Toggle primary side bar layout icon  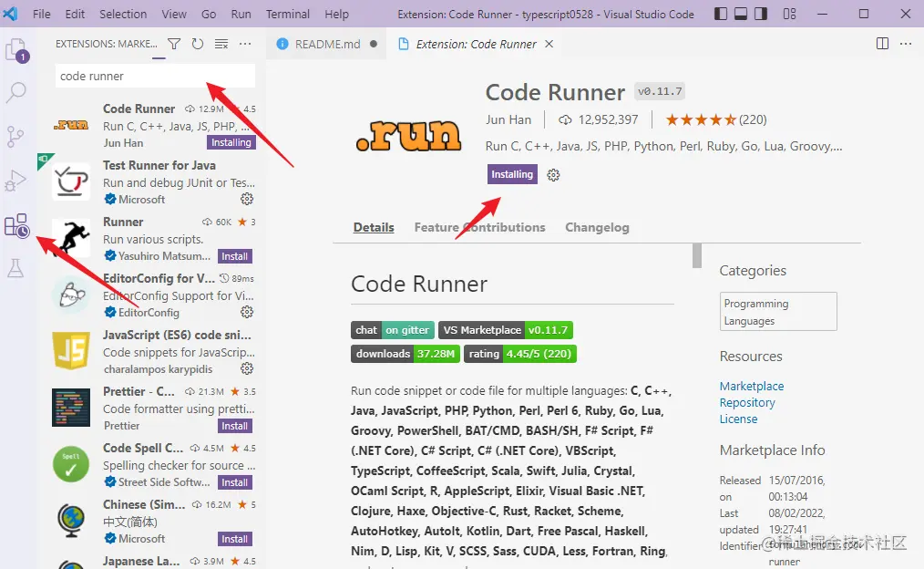point(721,14)
